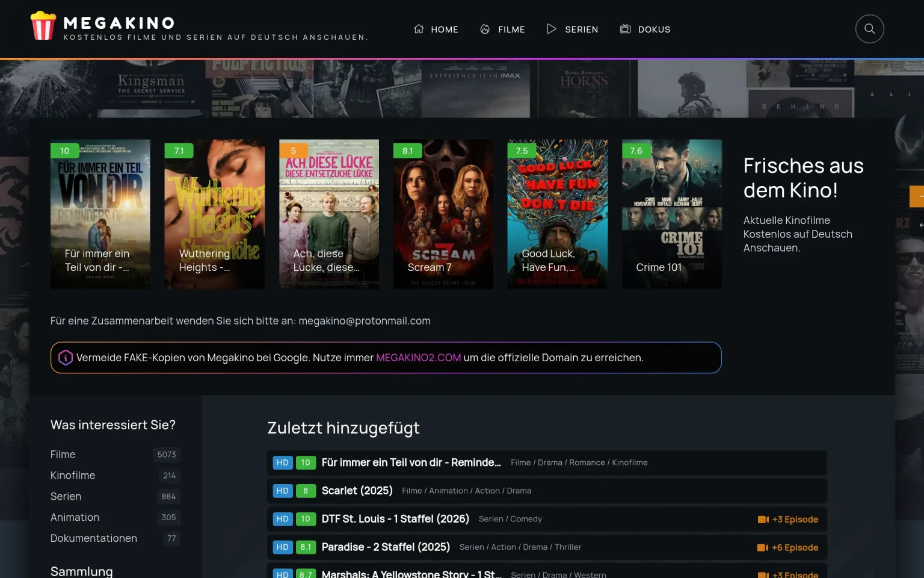Click the Action genre in the Scarlet row
Image resolution: width=924 pixels, height=578 pixels.
point(487,491)
